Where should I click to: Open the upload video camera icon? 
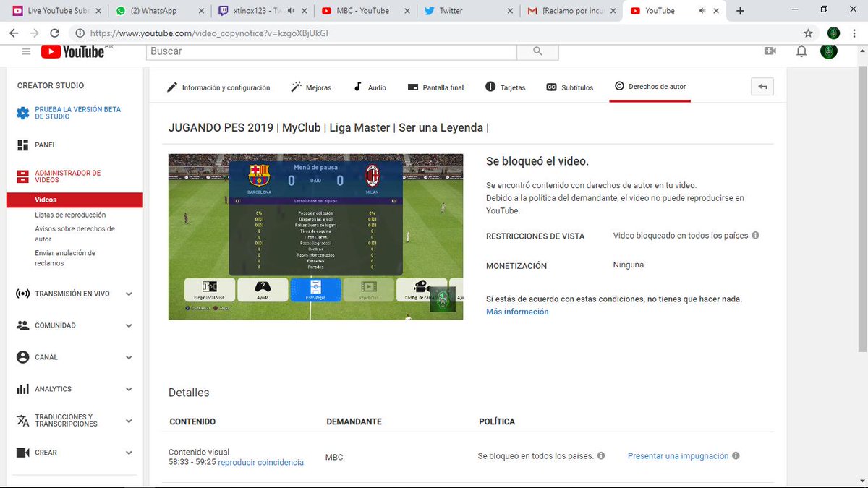[x=770, y=51]
